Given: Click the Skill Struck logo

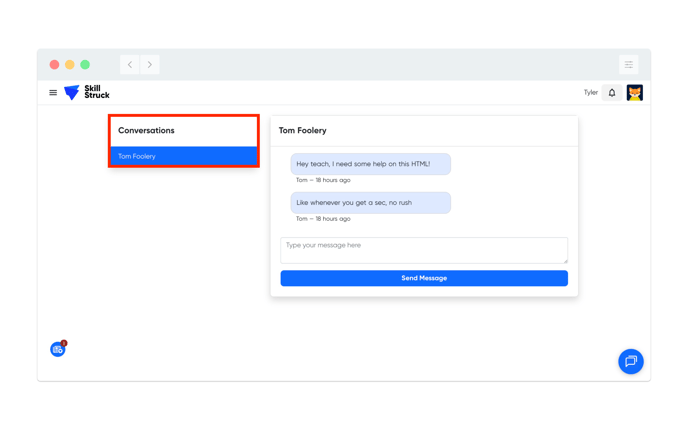Looking at the screenshot, I should (87, 93).
